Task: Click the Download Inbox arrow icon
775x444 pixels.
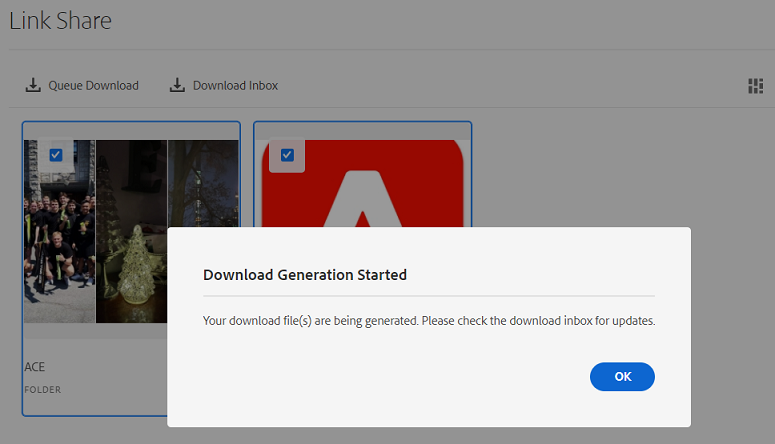Action: click(x=177, y=86)
